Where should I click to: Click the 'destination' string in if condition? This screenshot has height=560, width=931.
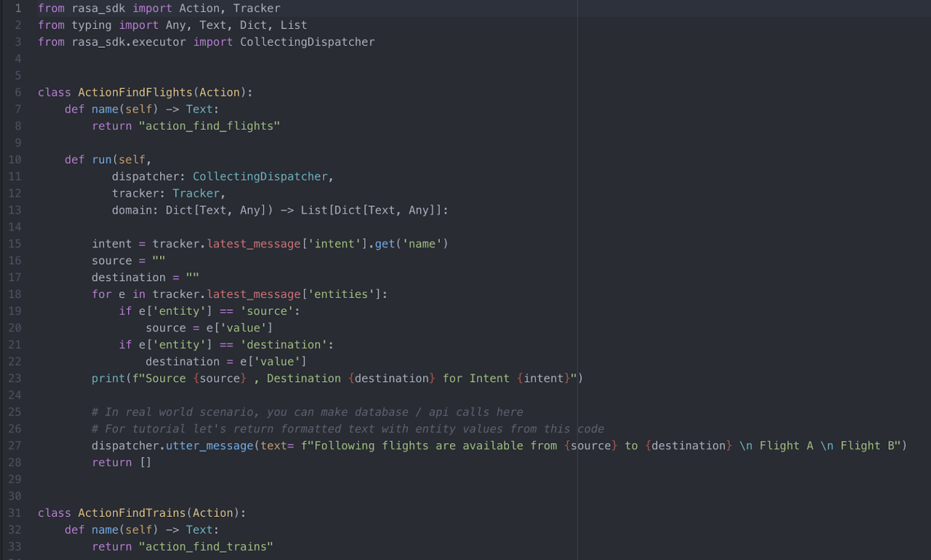(x=284, y=344)
